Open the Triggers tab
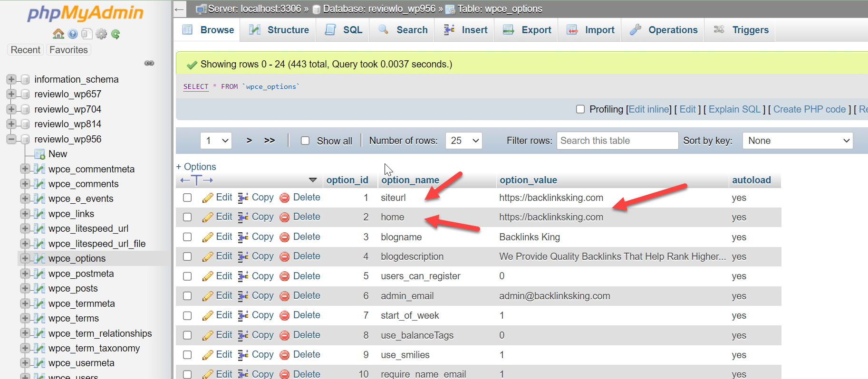This screenshot has height=379, width=868. pyautogui.click(x=741, y=30)
